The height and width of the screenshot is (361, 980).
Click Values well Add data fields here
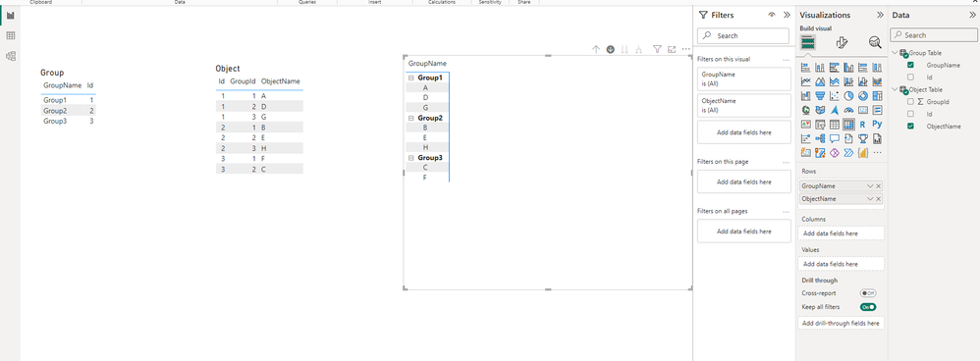(842, 264)
